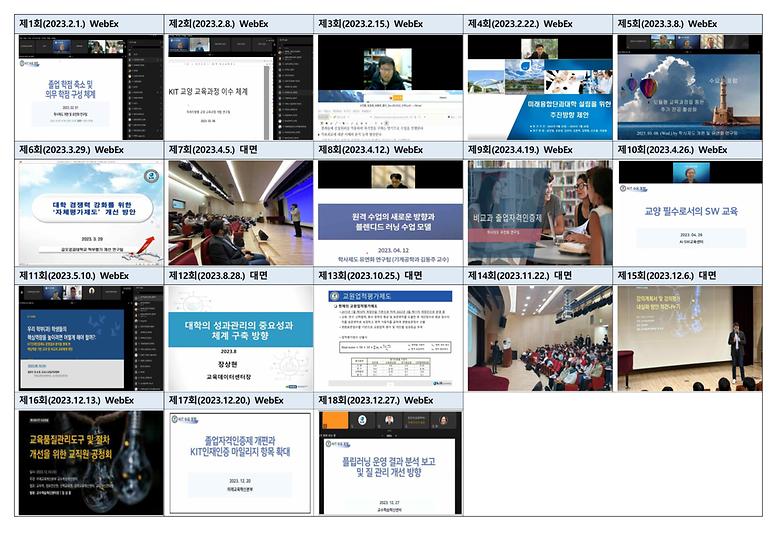
Task: Click the '제10회(2023.4.26.) WebEx' header label
Action: tap(673, 149)
